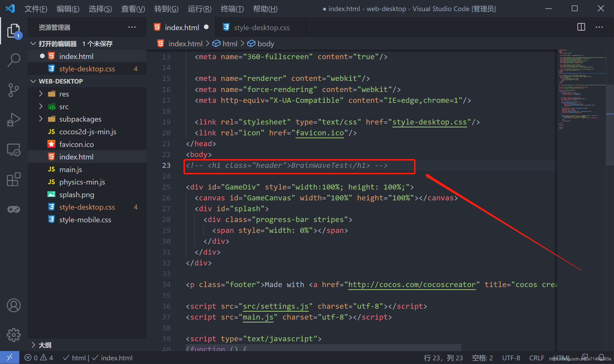This screenshot has width=614, height=364.
Task: Expand the subpackages folder
Action: (x=41, y=119)
